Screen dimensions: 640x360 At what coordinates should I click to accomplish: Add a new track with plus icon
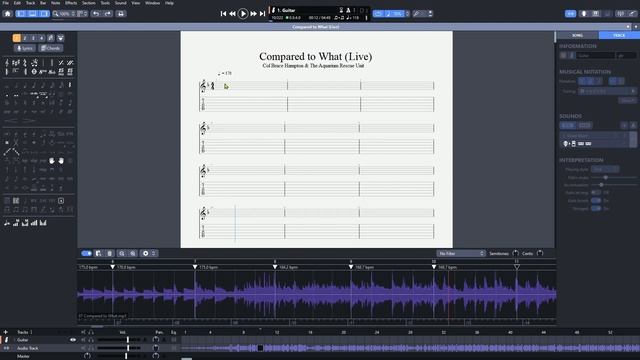pos(5,332)
